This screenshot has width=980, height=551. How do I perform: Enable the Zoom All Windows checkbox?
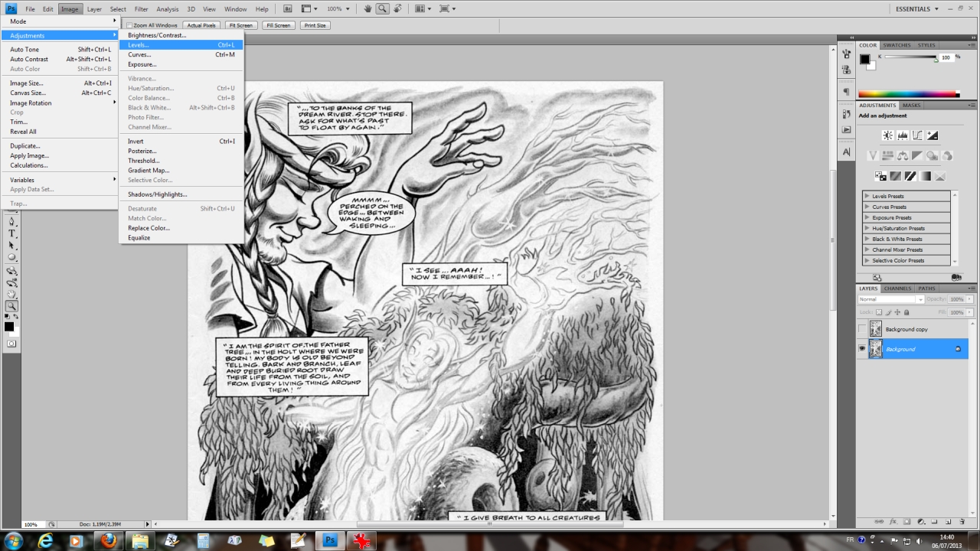129,25
